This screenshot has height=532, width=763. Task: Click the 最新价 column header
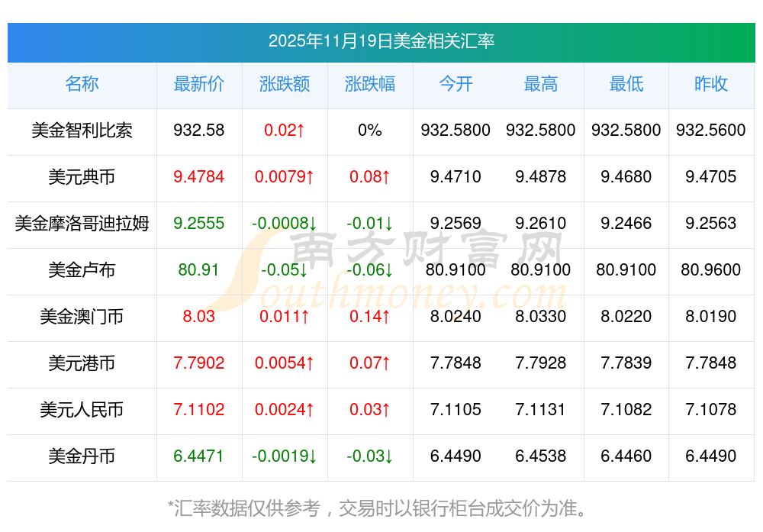tap(198, 85)
